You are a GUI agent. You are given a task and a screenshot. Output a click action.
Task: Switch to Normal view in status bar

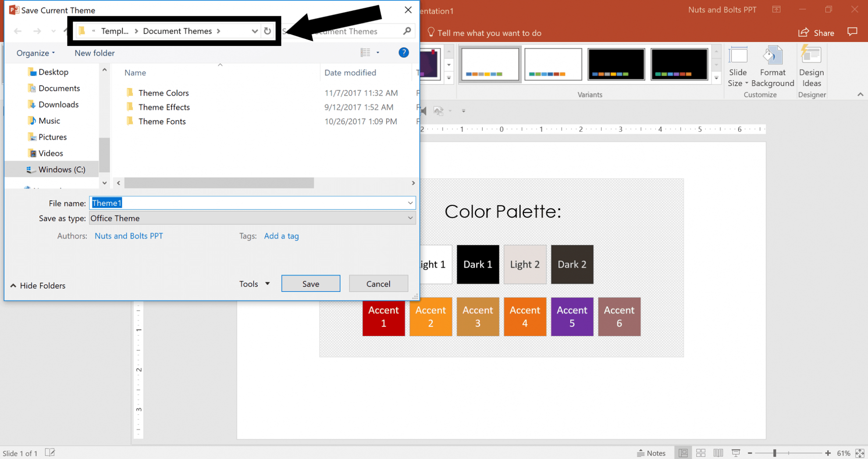(683, 453)
